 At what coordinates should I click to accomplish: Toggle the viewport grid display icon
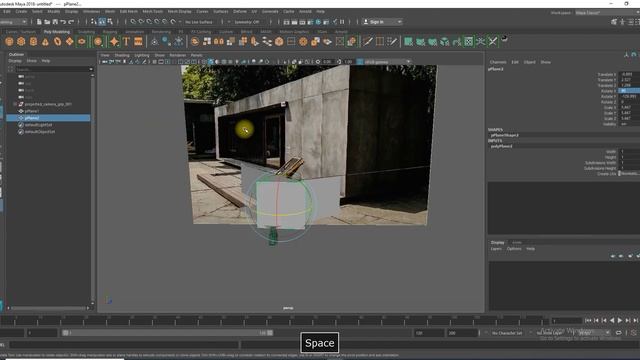pos(154,62)
